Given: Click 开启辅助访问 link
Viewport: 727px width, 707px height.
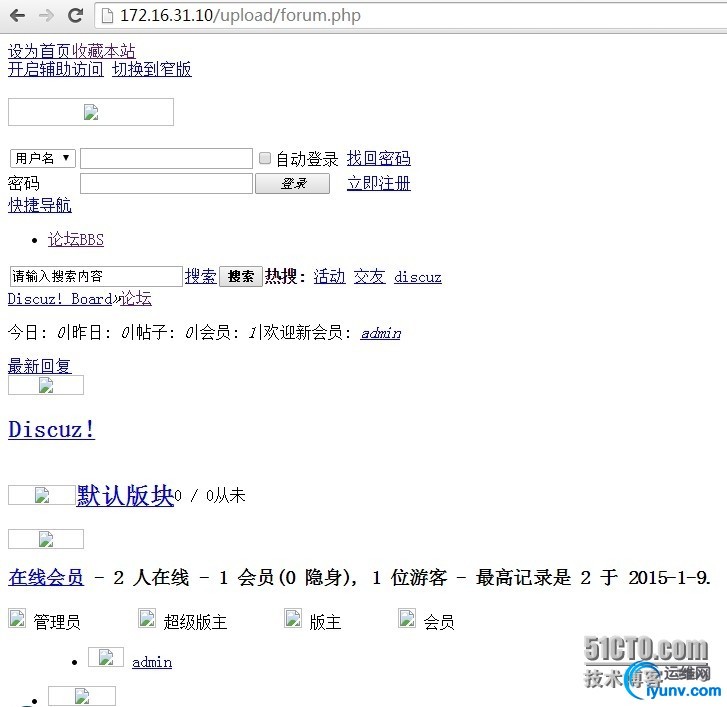Looking at the screenshot, I should click(56, 69).
